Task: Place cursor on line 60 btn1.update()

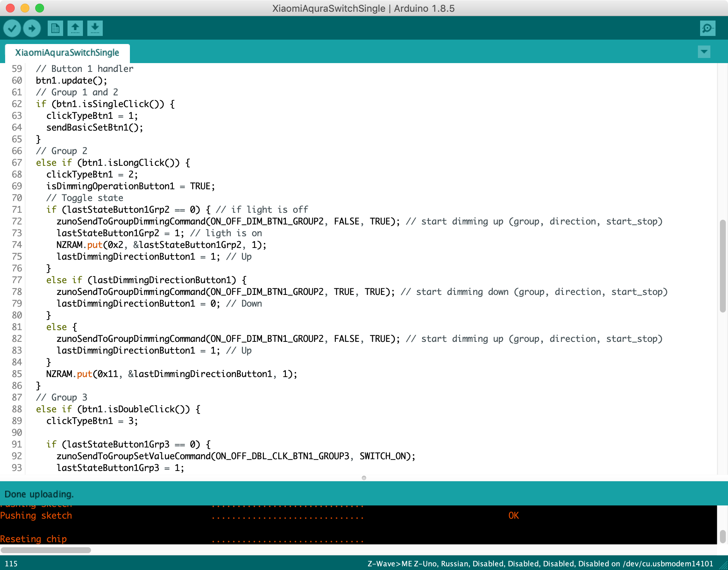Action: pos(72,81)
